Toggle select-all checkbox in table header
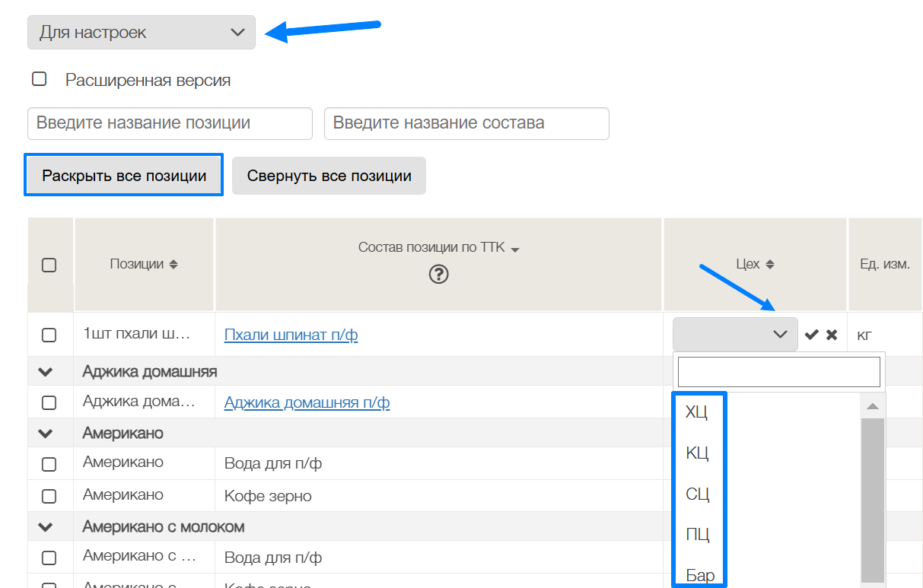Viewport: 923px width, 588px height. point(49,265)
